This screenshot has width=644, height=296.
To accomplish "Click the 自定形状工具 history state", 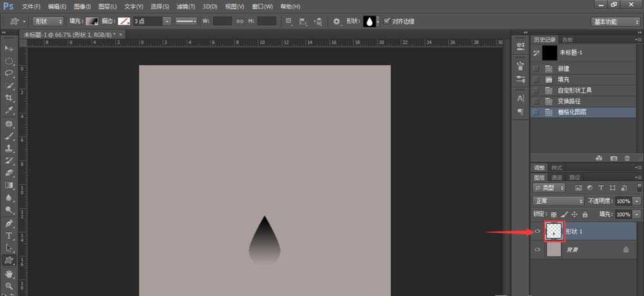I will [x=574, y=90].
